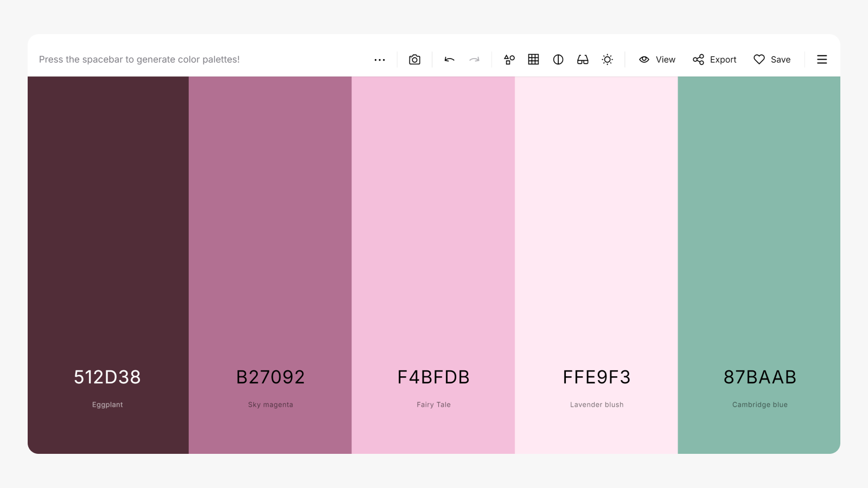Toggle the color blindness glasses icon

tap(583, 60)
